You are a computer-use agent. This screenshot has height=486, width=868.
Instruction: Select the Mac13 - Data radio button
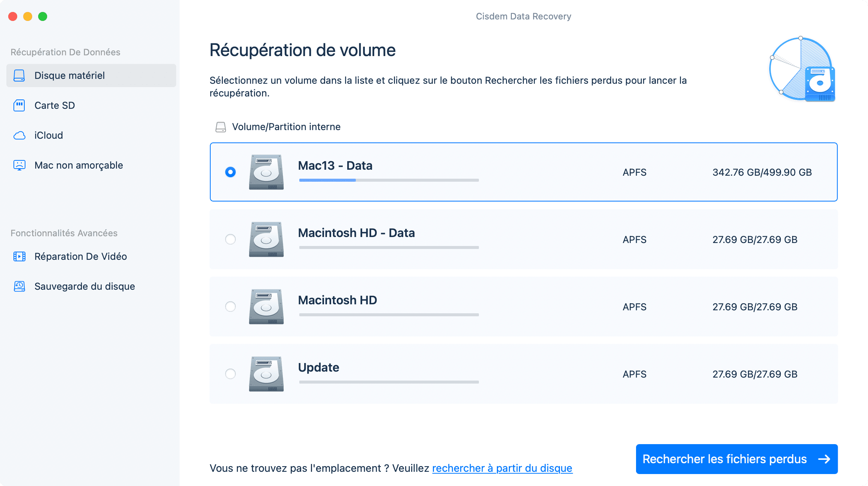(230, 172)
